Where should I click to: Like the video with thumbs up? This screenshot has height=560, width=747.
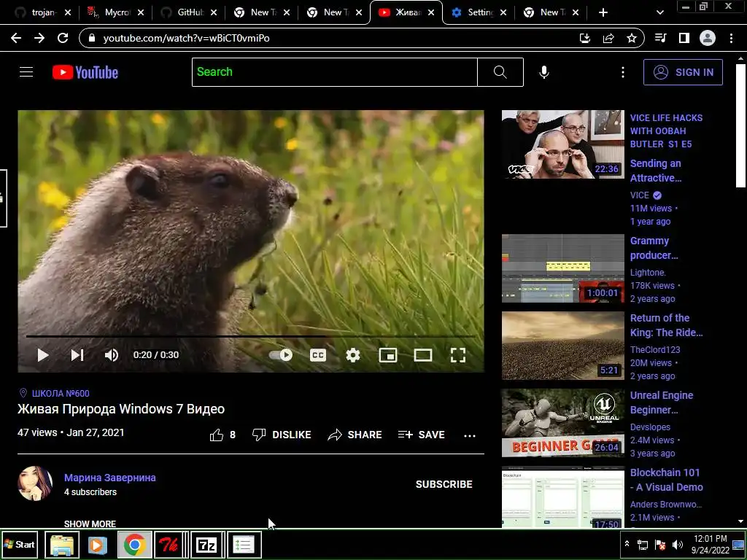[217, 435]
